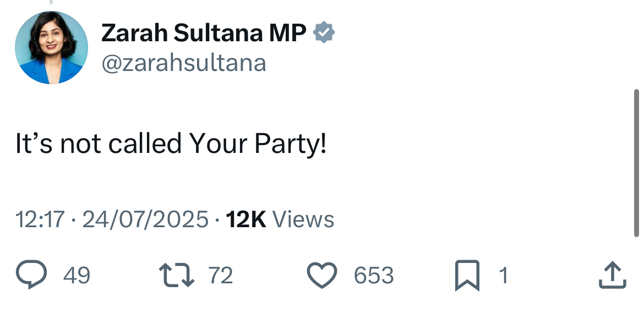Image resolution: width=644 pixels, height=313 pixels.
Task: Click the verified badge next to the name
Action: pos(324,34)
